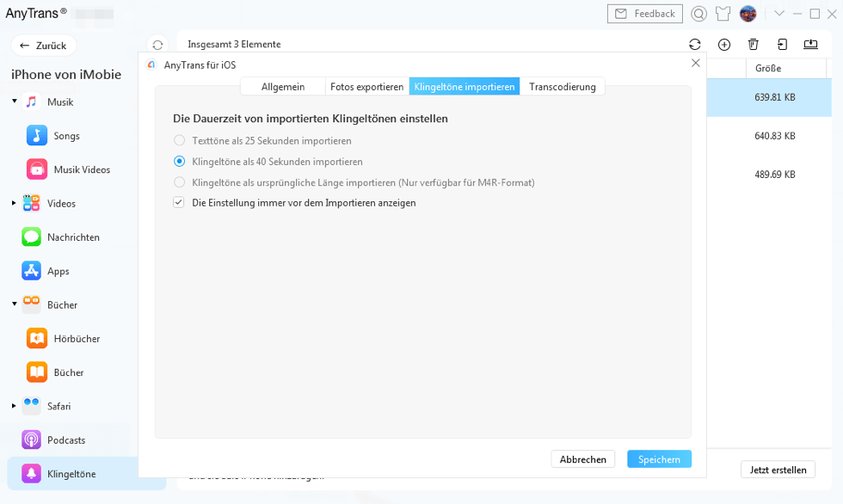
Task: Open the Safari category
Action: point(46,406)
